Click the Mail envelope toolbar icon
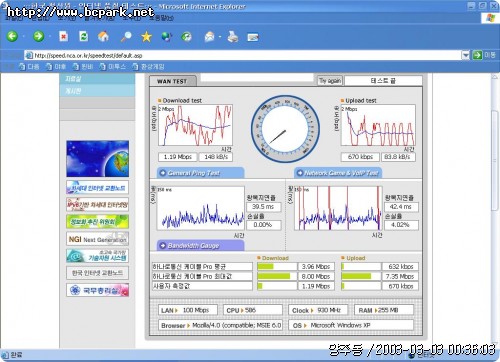Image resolution: width=500 pixels, height=362 pixels. 209,36
